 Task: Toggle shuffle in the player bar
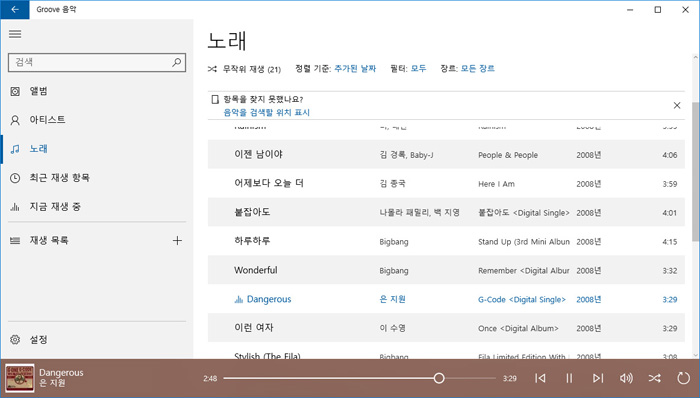pyautogui.click(x=654, y=378)
